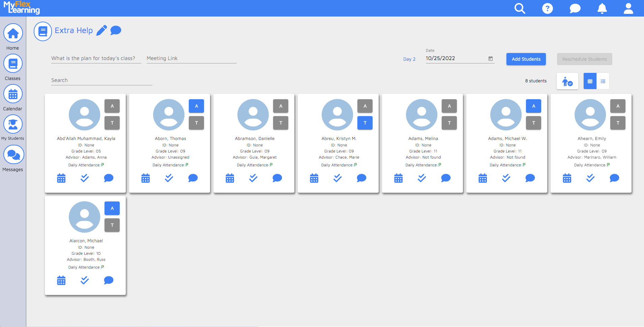The height and width of the screenshot is (327, 644).
Task: Go to My Students in sidebar
Action: pos(13,125)
